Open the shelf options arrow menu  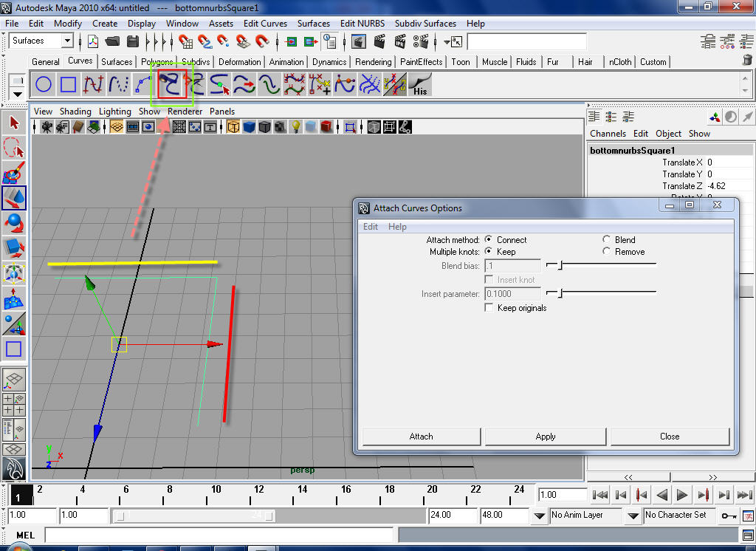click(x=18, y=94)
